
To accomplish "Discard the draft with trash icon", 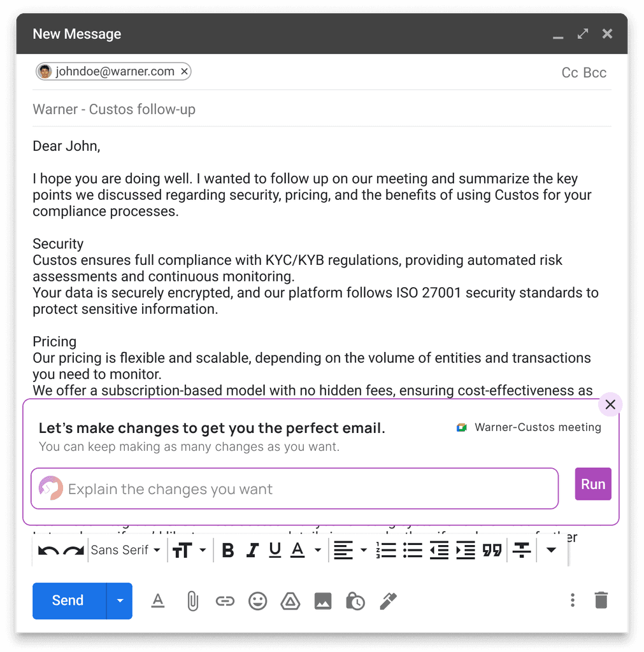I will pyautogui.click(x=601, y=600).
